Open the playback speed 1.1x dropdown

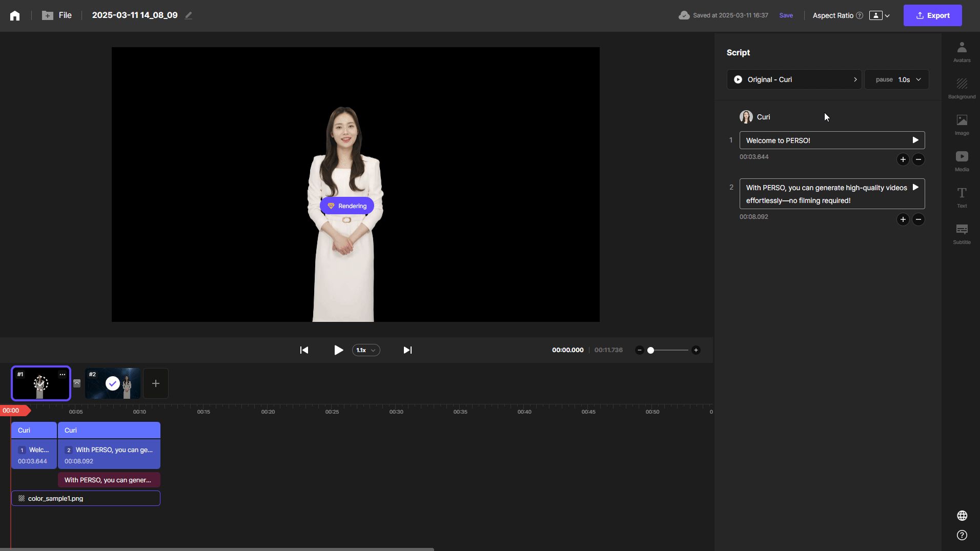pos(366,350)
